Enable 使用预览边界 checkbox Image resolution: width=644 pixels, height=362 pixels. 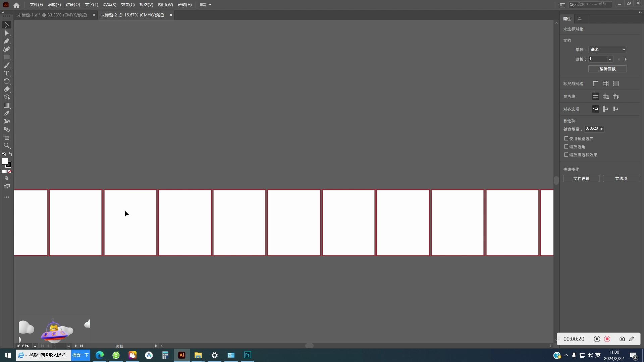[x=566, y=139]
